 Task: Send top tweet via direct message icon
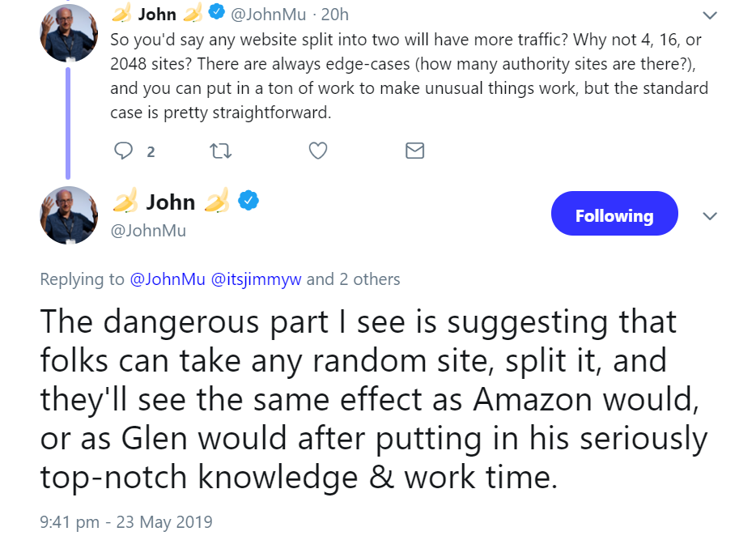(414, 151)
